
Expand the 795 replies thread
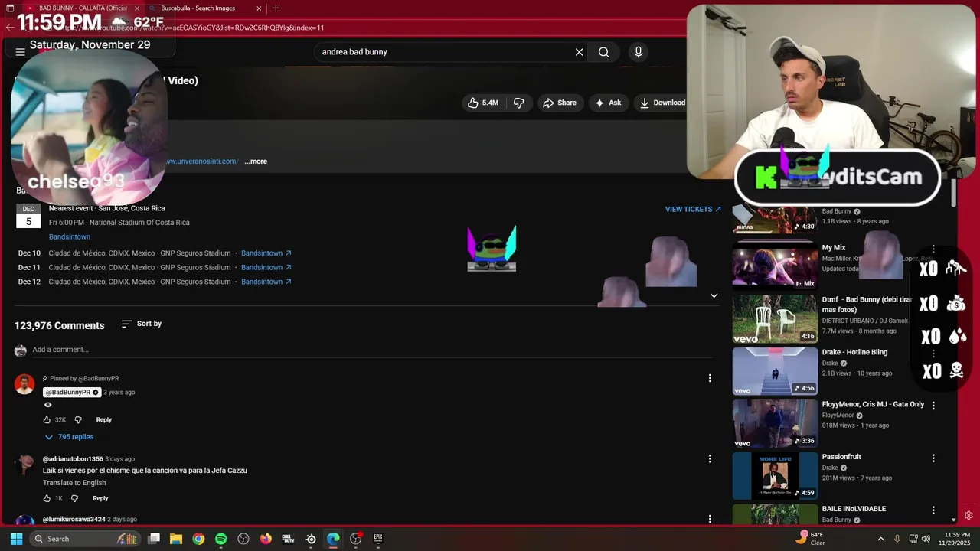[69, 437]
